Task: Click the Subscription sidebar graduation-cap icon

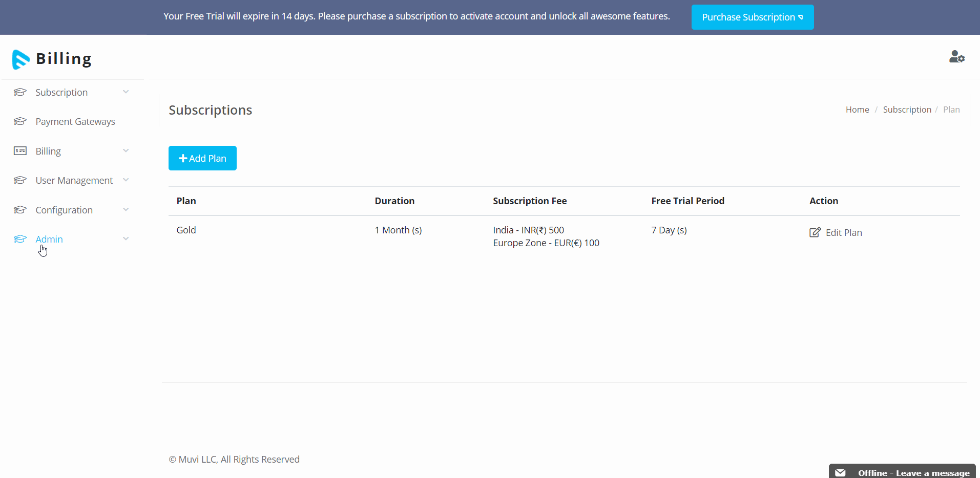Action: click(20, 92)
